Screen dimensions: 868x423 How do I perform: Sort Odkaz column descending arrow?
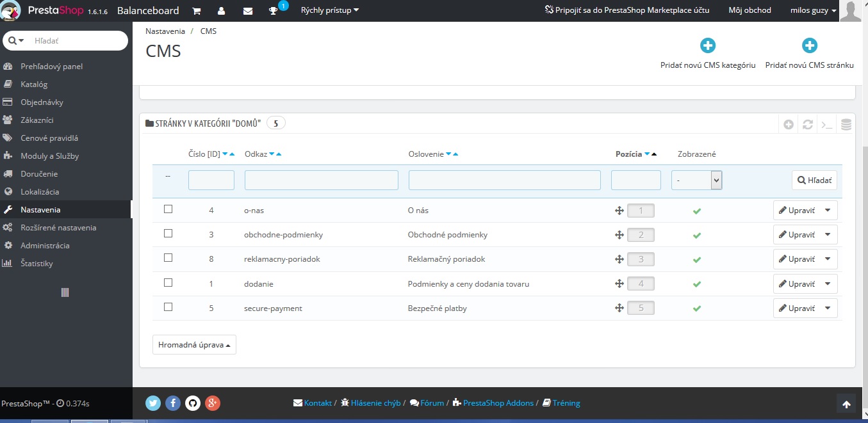tap(272, 154)
